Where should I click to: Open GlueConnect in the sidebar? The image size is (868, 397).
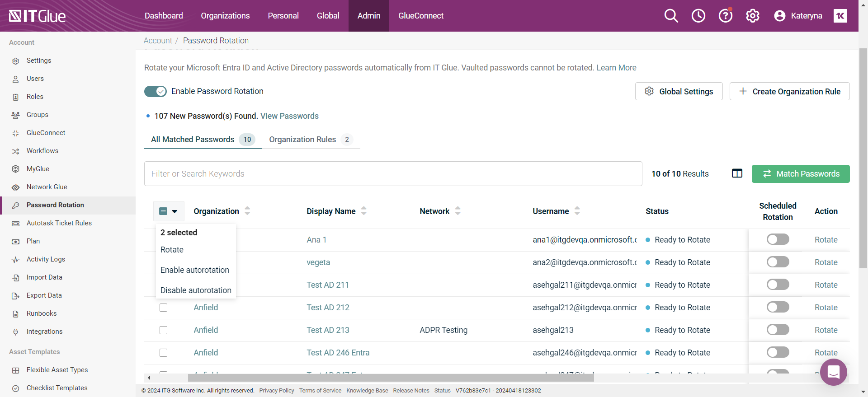(46, 133)
